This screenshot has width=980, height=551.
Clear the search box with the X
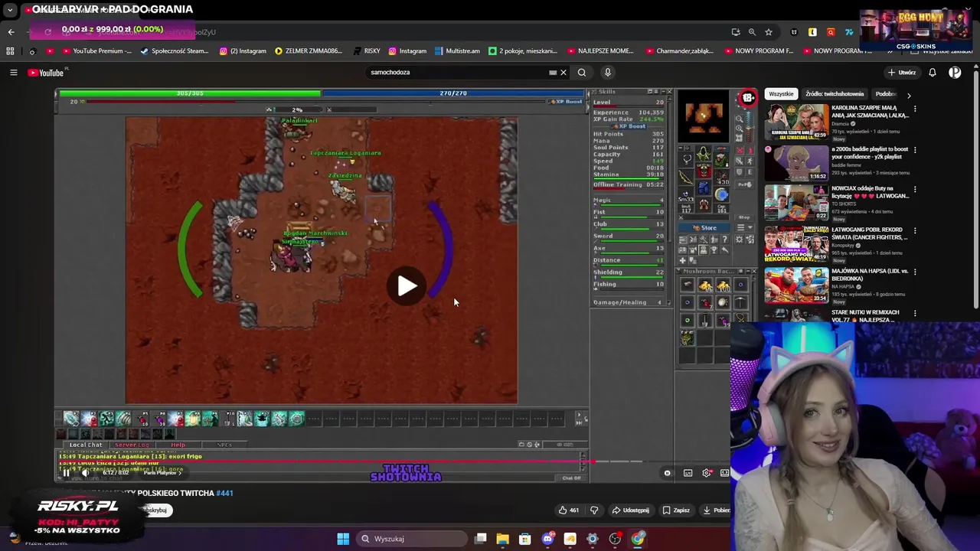click(563, 73)
